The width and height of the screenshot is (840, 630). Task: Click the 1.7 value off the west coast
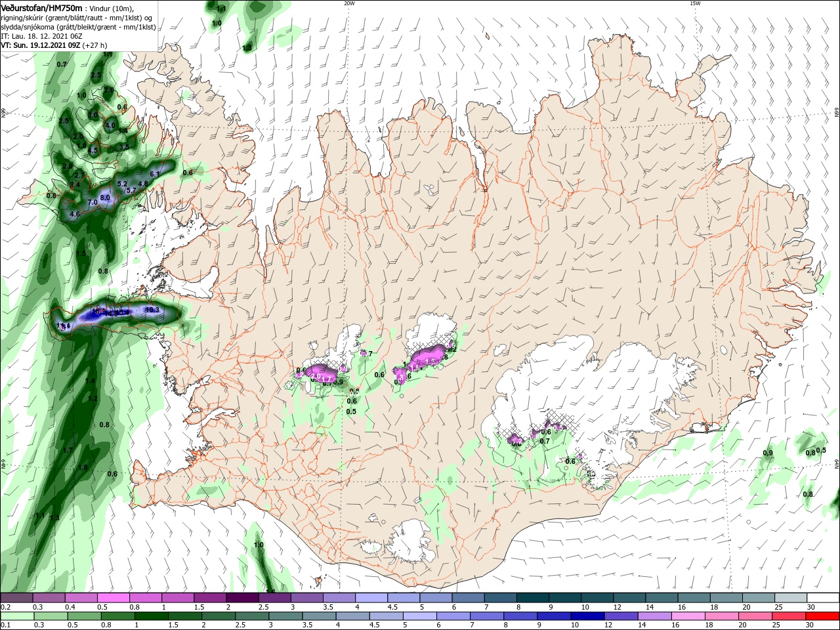click(x=68, y=450)
